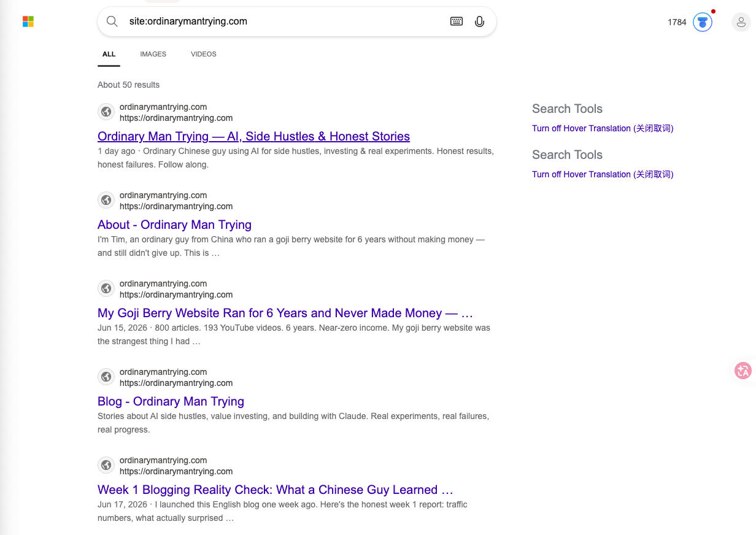Switch to the IMAGES tab
This screenshot has width=756, height=535.
pyautogui.click(x=153, y=54)
